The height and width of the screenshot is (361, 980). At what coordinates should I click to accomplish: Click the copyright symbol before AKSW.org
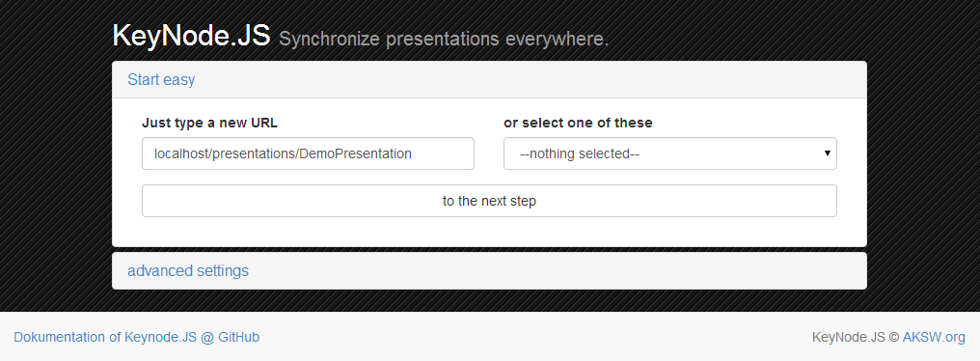(894, 337)
